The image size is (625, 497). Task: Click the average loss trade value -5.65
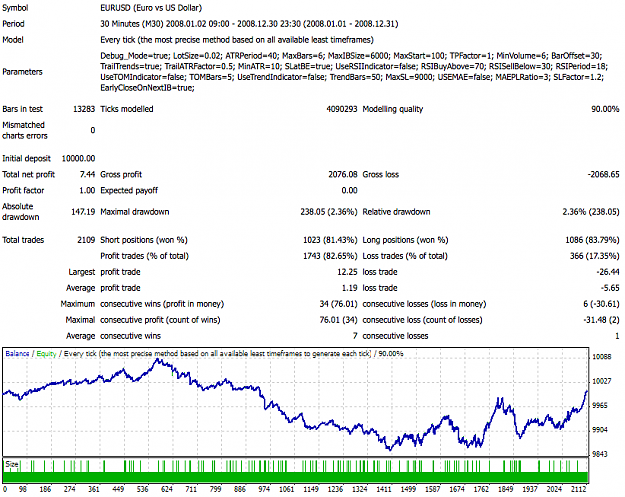point(610,288)
